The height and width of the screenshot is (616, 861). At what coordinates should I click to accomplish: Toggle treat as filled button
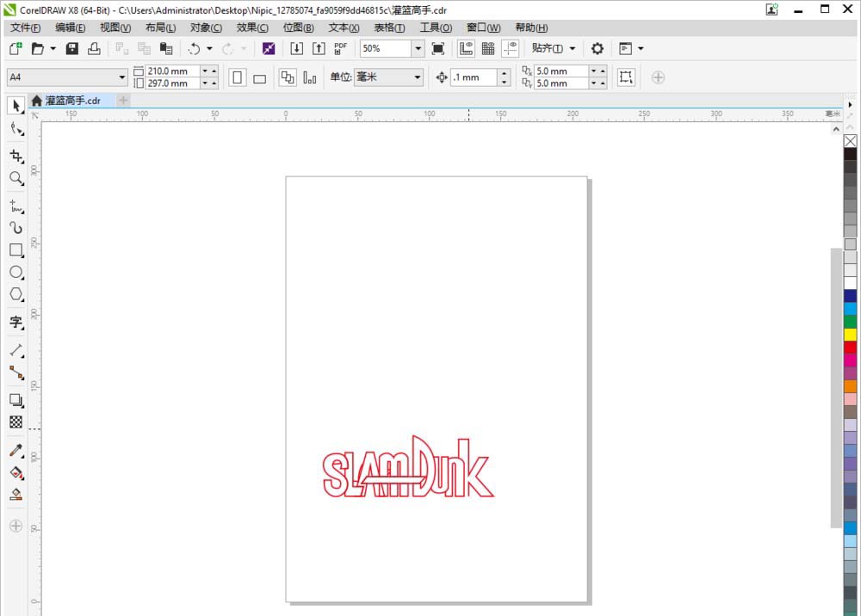pos(626,77)
